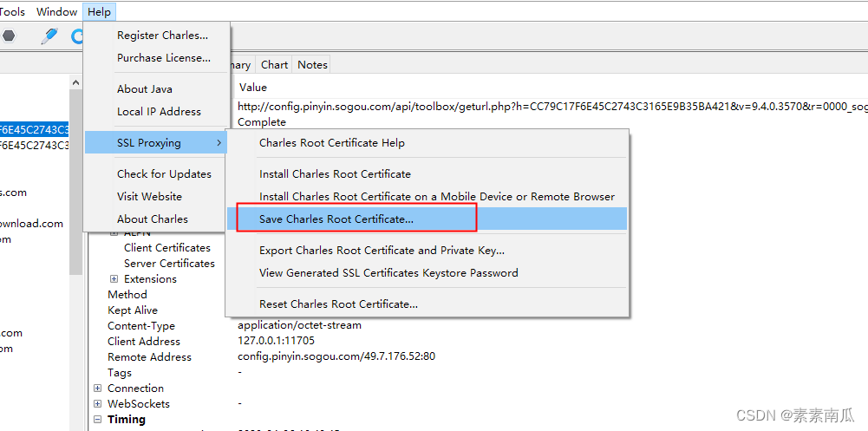This screenshot has width=868, height=431.
Task: Select Register Charles... menu entry
Action: (162, 36)
